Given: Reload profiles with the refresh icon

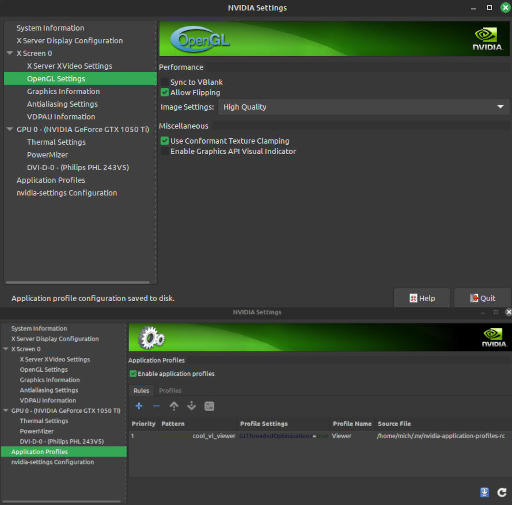Looking at the screenshot, I should pyautogui.click(x=502, y=492).
